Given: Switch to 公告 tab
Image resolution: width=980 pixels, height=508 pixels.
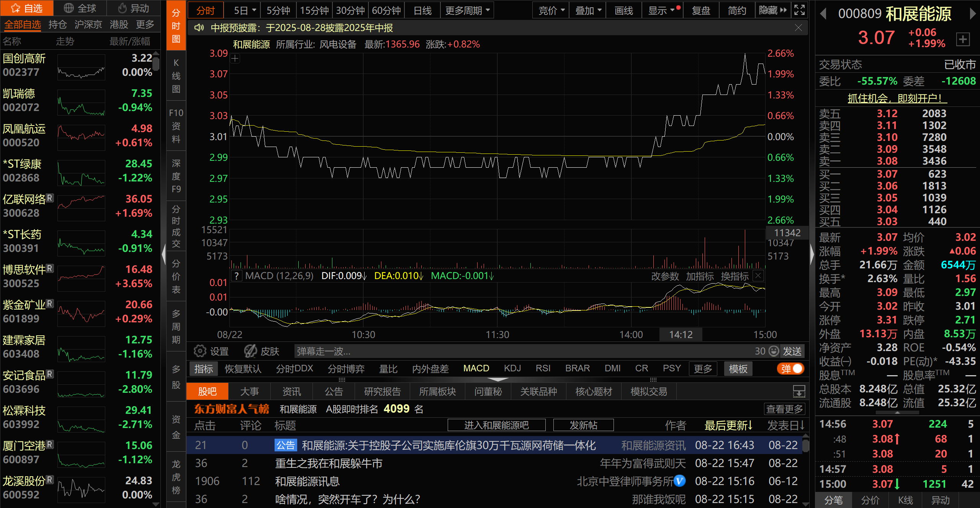Looking at the screenshot, I should (x=334, y=391).
